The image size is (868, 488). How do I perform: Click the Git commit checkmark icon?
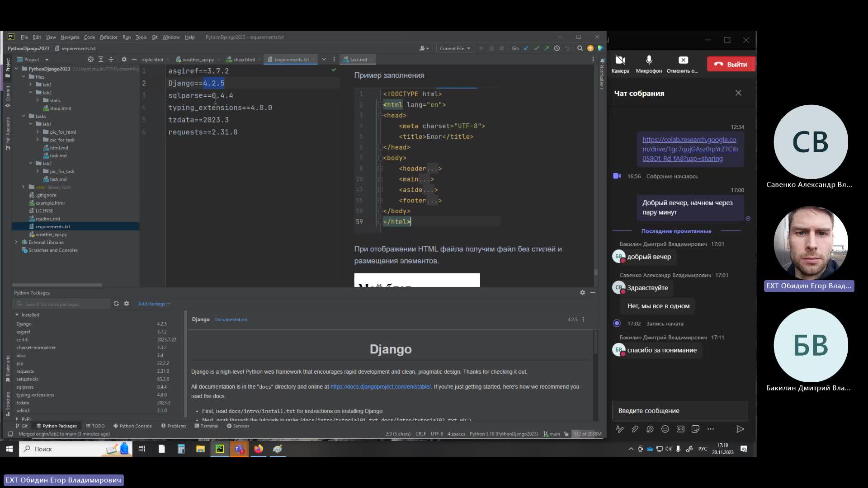536,48
